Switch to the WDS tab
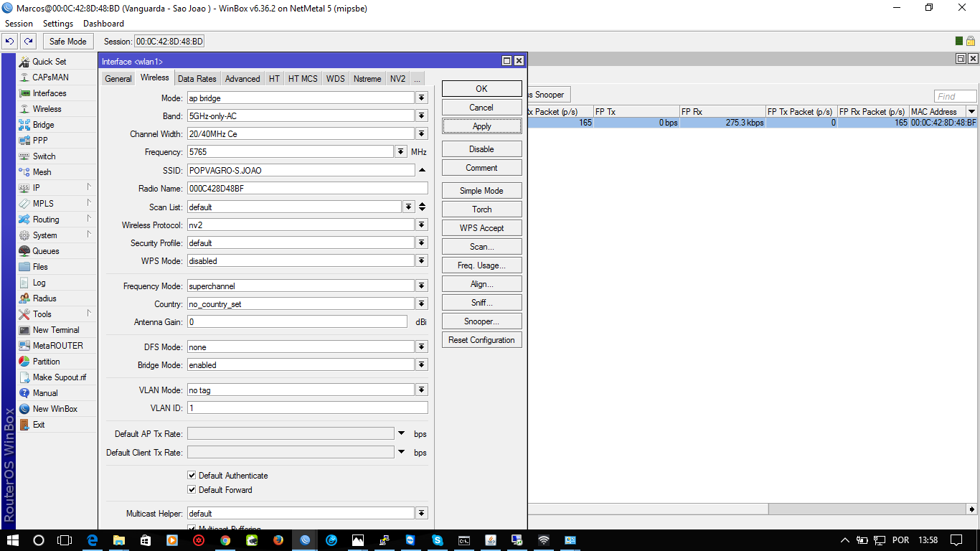Screen dimensions: 980x551 (x=335, y=79)
